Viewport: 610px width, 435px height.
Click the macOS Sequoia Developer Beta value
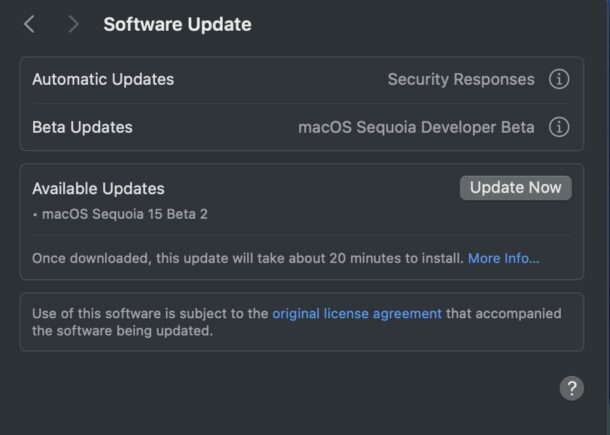tap(416, 127)
